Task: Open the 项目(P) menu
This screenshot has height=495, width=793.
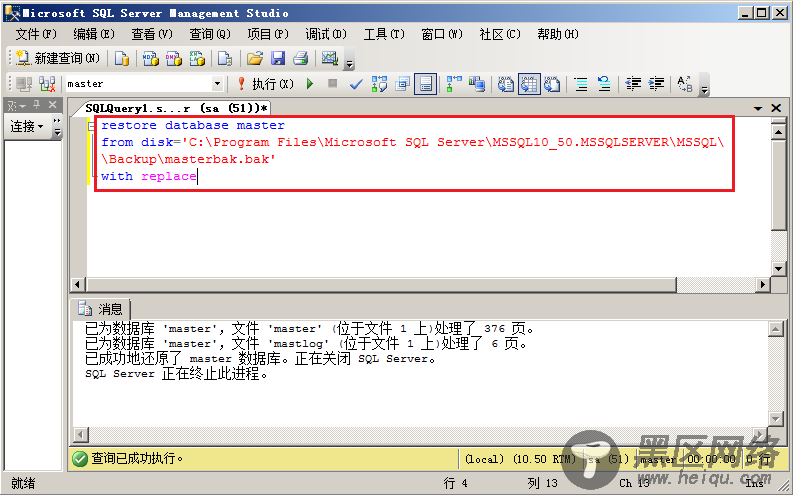Action: 268,34
